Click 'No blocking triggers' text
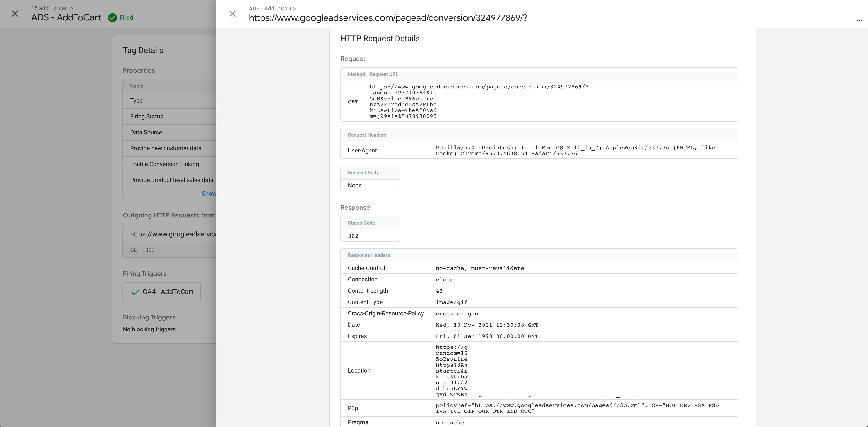The height and width of the screenshot is (427, 868). [149, 329]
